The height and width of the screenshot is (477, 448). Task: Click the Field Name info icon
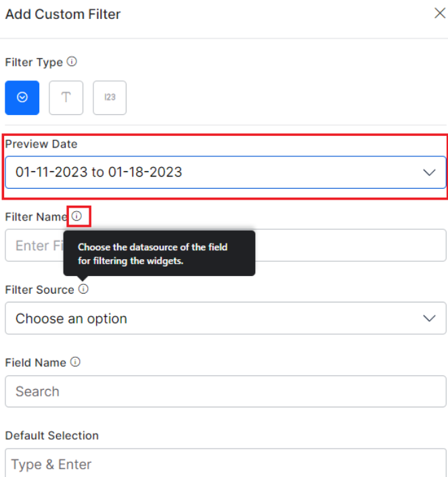[x=75, y=362]
